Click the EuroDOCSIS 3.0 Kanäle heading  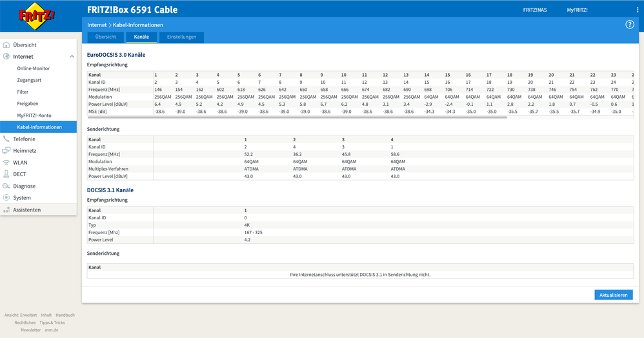point(116,55)
